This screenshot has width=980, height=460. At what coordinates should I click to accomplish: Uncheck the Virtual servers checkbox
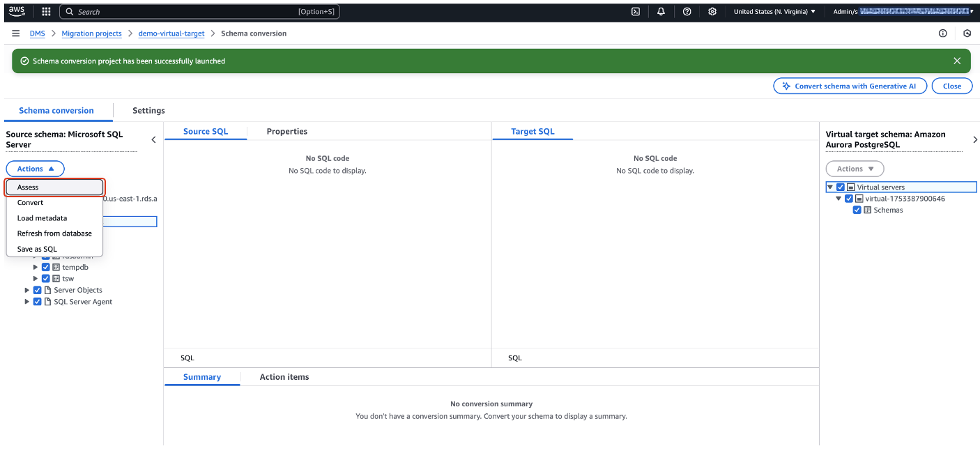[x=841, y=187]
